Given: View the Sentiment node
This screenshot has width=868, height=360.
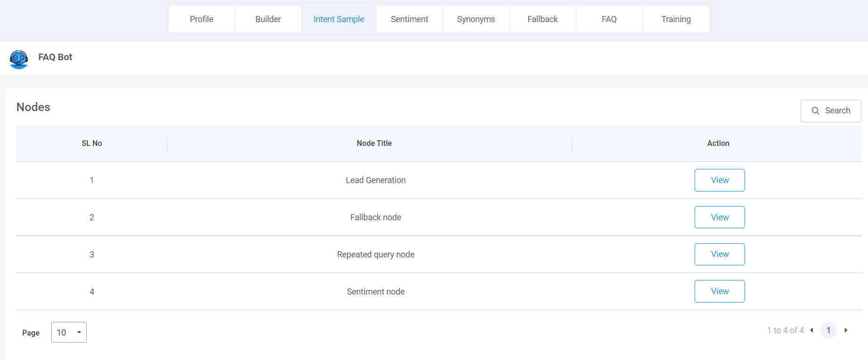Looking at the screenshot, I should tap(720, 291).
